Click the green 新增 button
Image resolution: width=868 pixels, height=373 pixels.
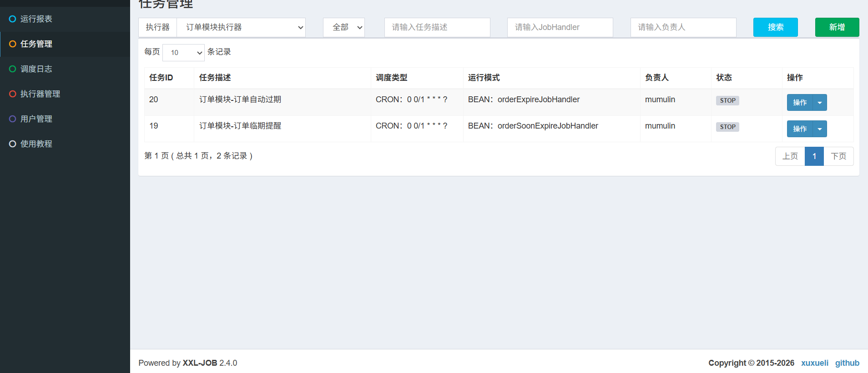pos(837,27)
